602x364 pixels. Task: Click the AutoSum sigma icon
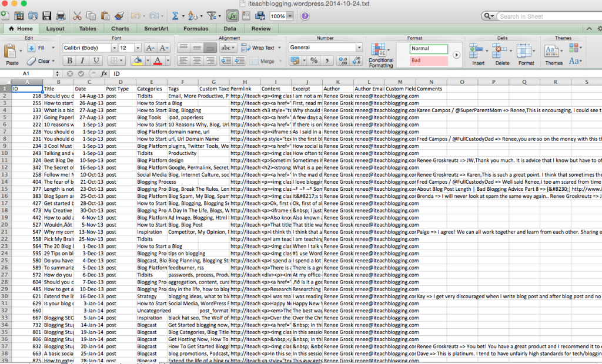(175, 16)
